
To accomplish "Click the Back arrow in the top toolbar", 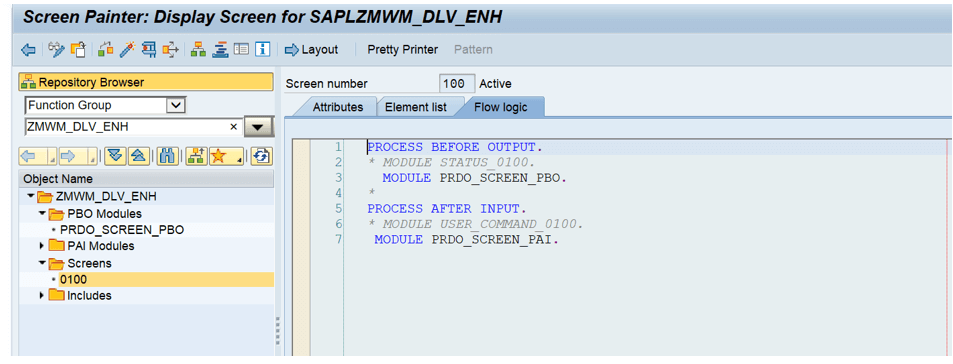I will coord(29,50).
